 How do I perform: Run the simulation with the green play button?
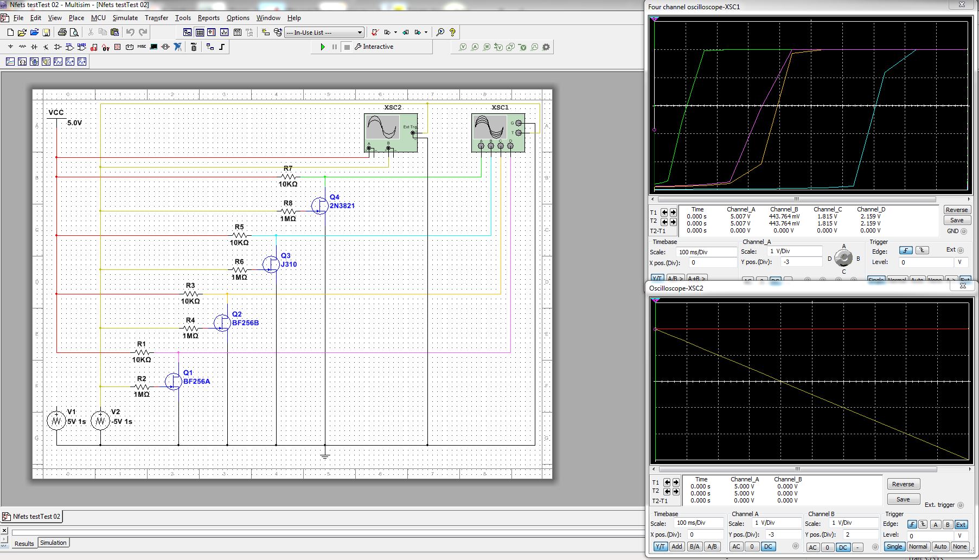[323, 47]
